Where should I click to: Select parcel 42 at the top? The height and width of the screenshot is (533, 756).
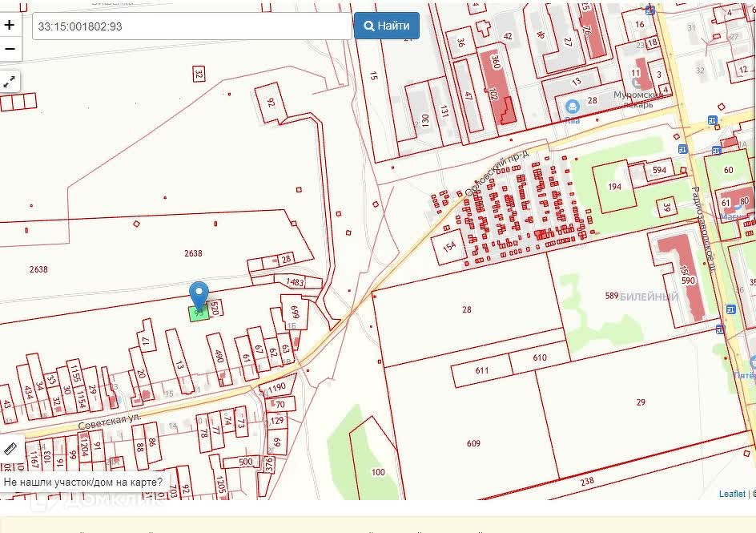(508, 36)
